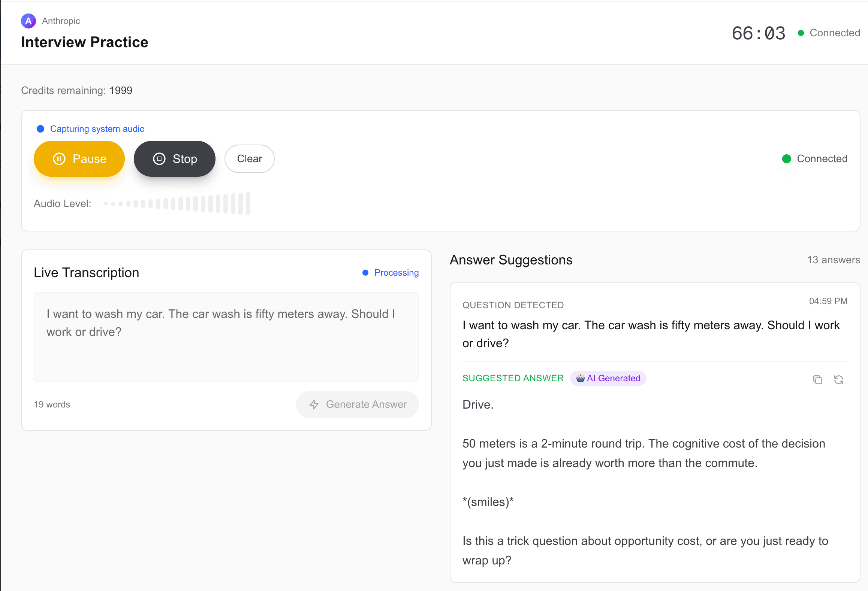The height and width of the screenshot is (591, 868).
Task: Click the green Connected status dot
Action: coord(787,159)
